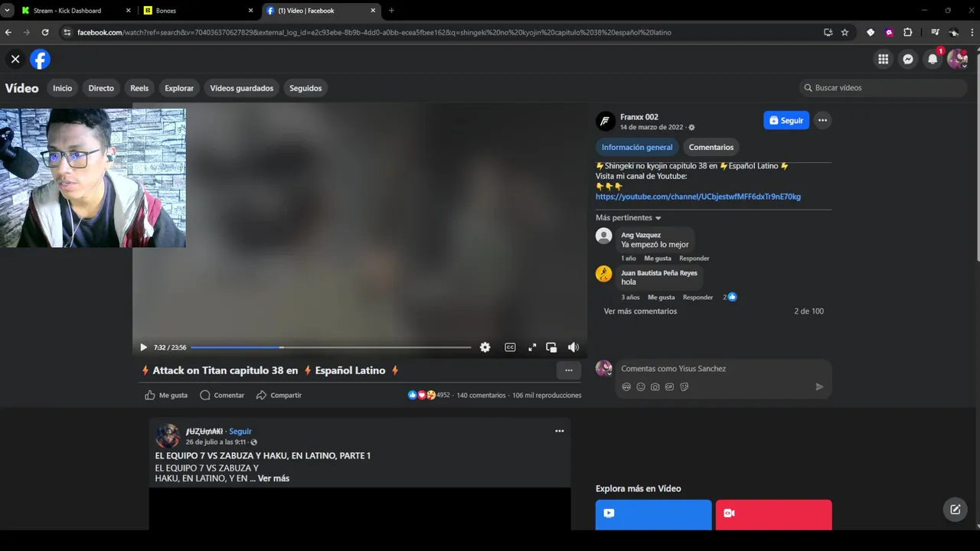Open JUZUMAKI profile picture
The image size is (980, 551).
pyautogui.click(x=168, y=436)
